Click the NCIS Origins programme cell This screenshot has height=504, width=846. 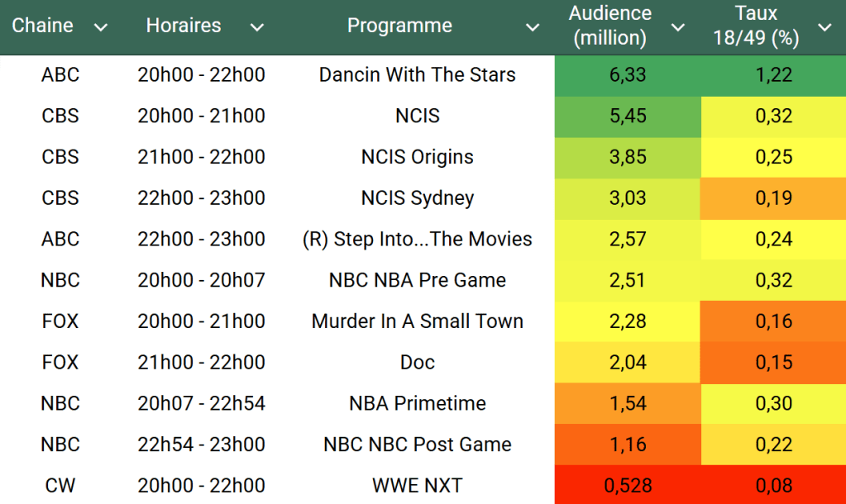tap(417, 157)
